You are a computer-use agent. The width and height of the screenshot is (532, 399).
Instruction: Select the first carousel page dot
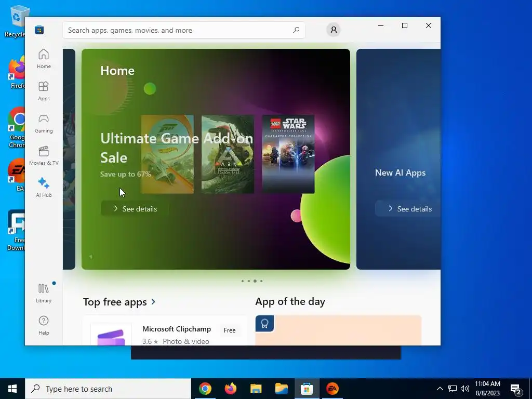pyautogui.click(x=242, y=281)
